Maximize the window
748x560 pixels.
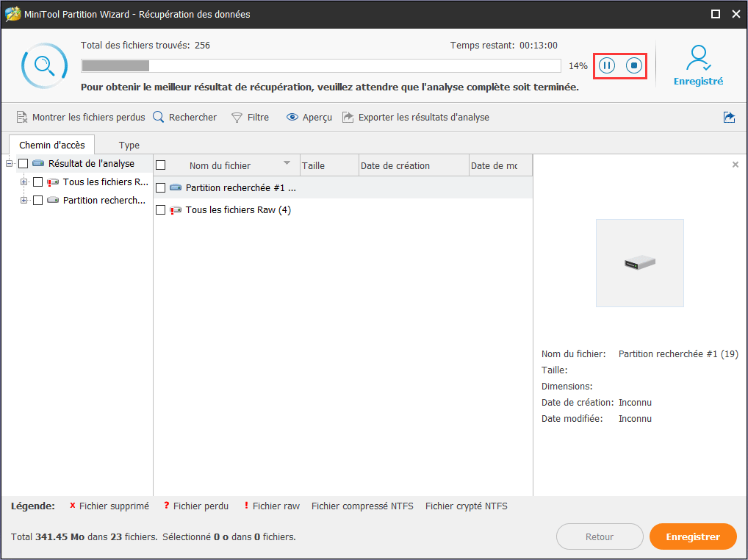pyautogui.click(x=716, y=14)
